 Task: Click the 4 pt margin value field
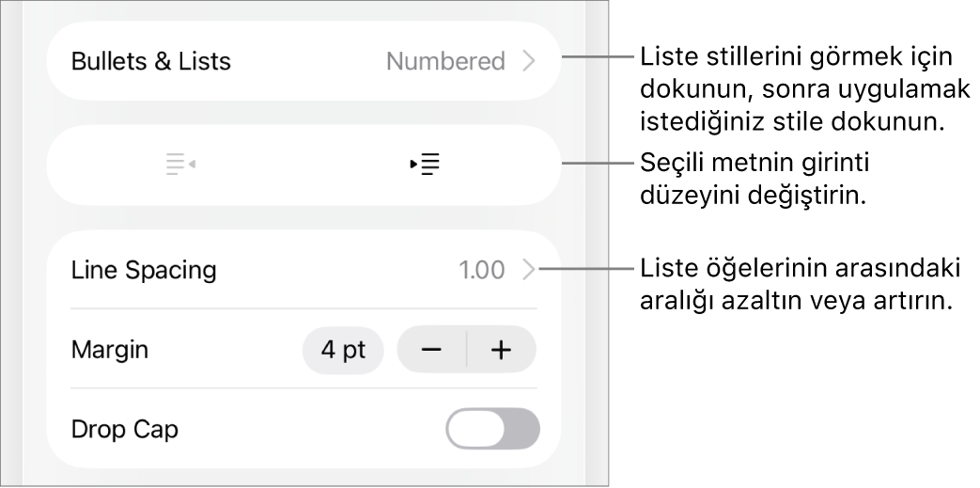(x=343, y=351)
